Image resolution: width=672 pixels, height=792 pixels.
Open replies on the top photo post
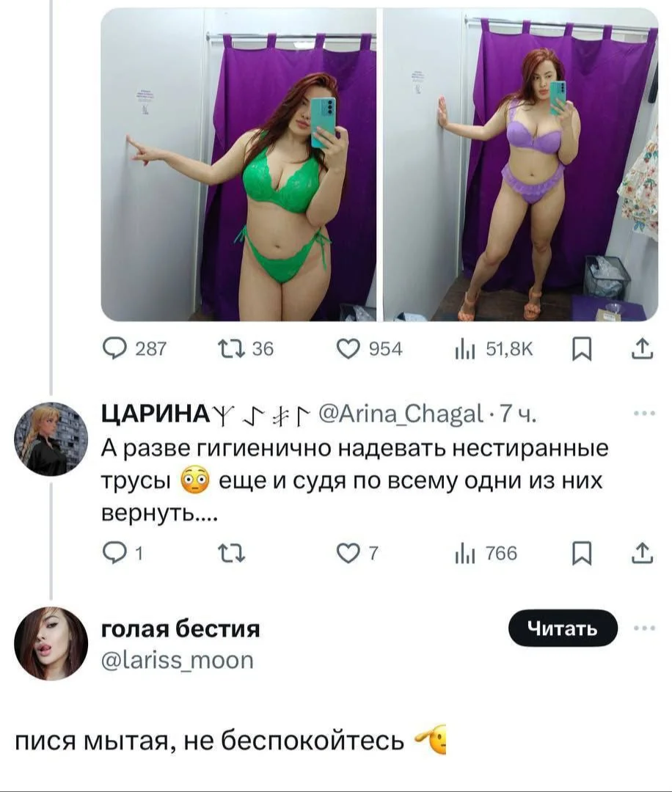click(114, 351)
